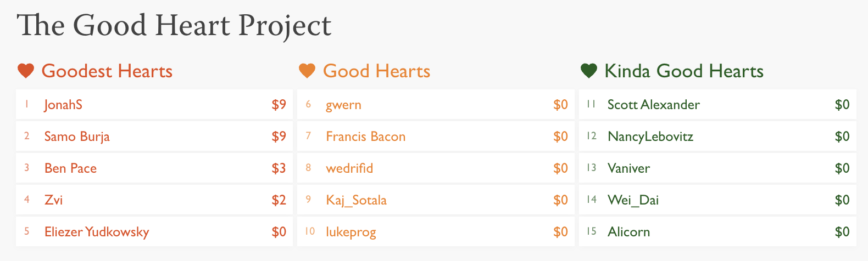Screen dimensions: 868x261
Task: Open gwern's user page
Action: [343, 105]
